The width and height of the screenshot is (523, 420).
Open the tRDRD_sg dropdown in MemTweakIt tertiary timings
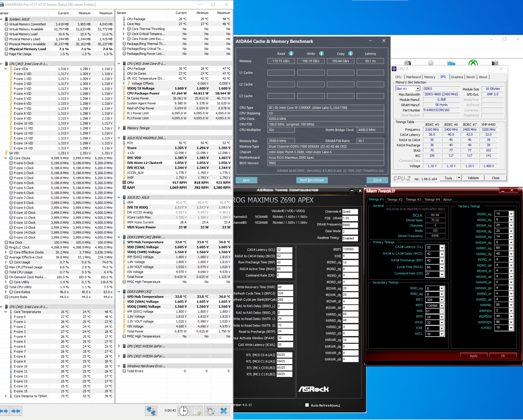point(511,214)
